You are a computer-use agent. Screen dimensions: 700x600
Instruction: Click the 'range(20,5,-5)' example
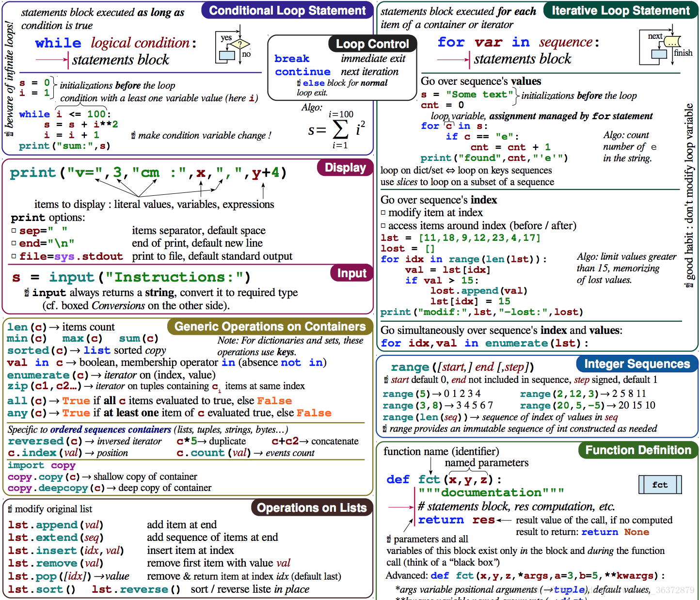point(588,405)
